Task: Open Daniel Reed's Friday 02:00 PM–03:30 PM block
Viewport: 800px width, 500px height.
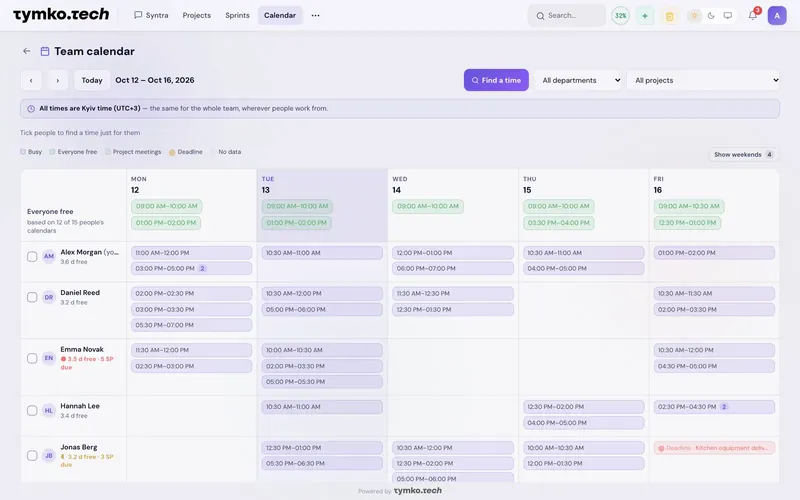Action: (x=714, y=309)
